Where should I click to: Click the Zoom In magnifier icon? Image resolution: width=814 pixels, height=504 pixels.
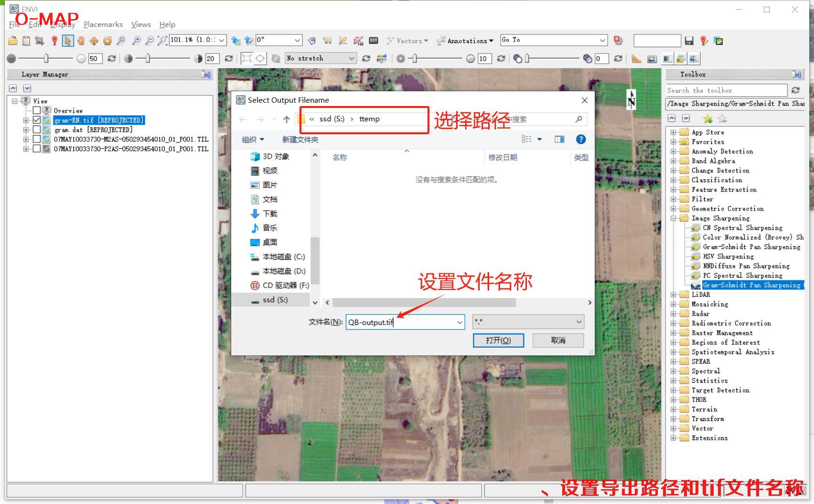[136, 41]
